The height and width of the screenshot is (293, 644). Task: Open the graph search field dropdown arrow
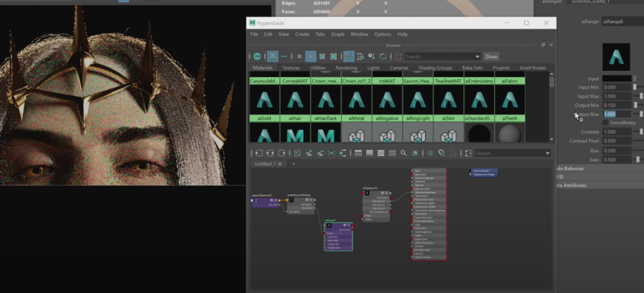(548, 153)
